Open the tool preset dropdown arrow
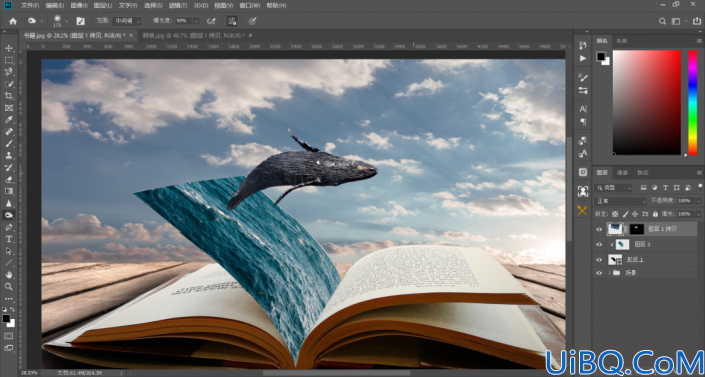 tap(42, 21)
